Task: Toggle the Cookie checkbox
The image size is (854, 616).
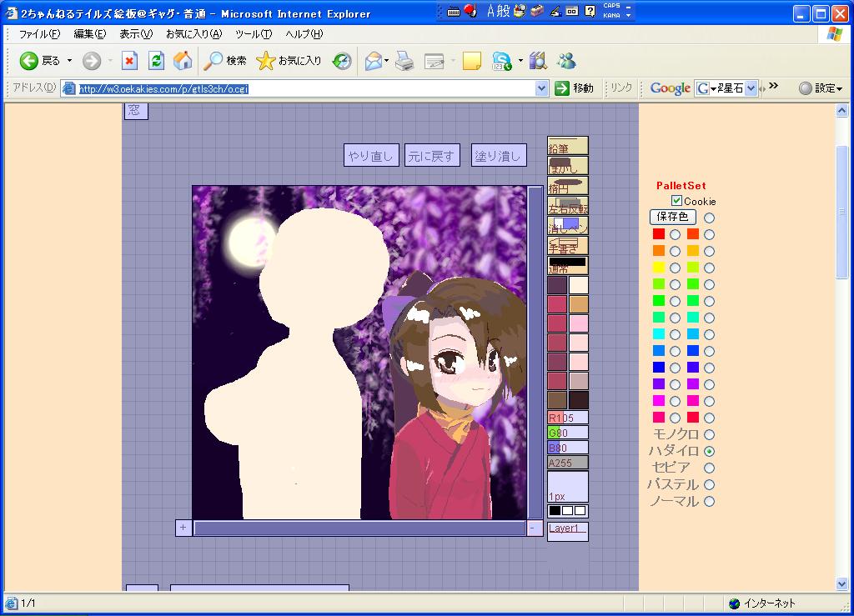Action: (x=676, y=201)
